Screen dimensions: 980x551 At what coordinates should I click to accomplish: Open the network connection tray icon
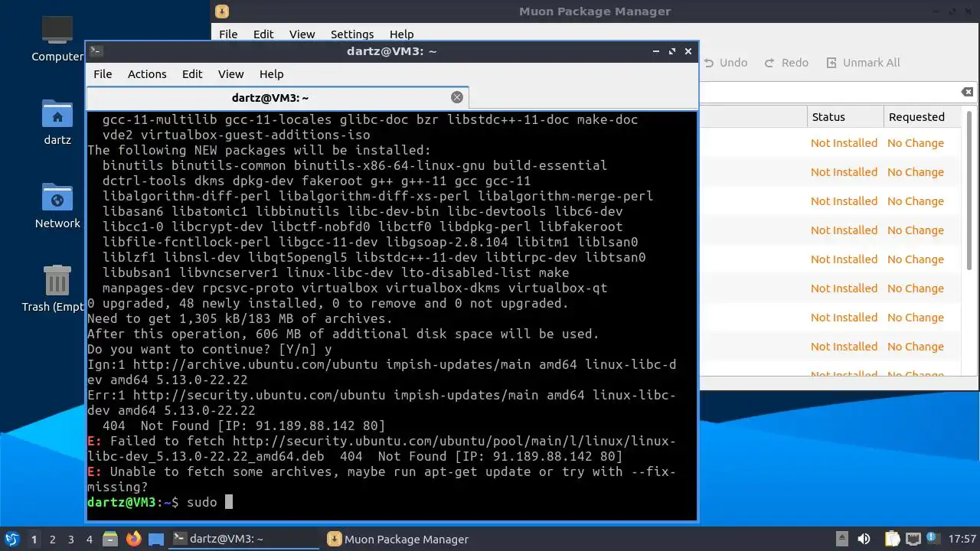[913, 539]
